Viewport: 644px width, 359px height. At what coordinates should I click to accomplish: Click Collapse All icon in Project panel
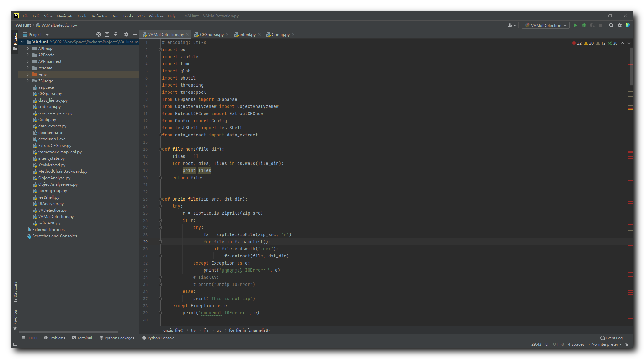click(116, 34)
